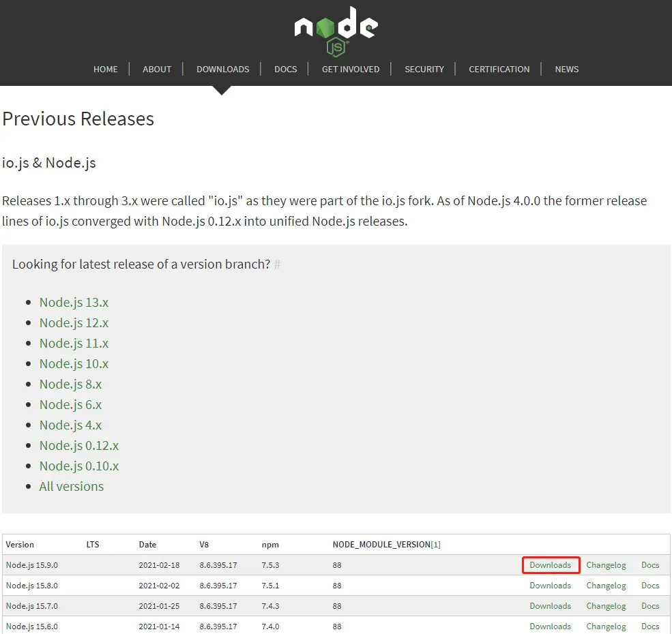Open the HOME menu item
Image resolution: width=672 pixels, height=634 pixels.
click(106, 69)
